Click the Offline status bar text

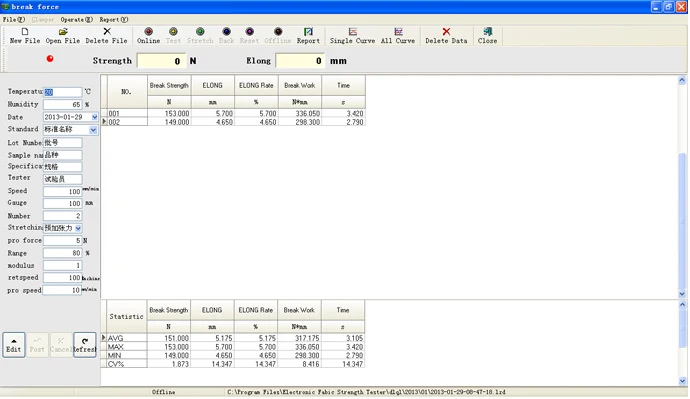pyautogui.click(x=163, y=392)
